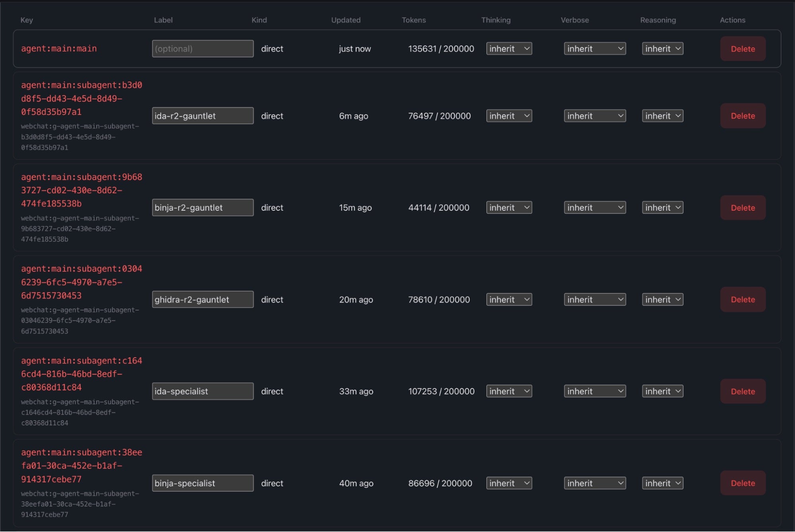Open the Thinking dropdown for agent:main:main
Screen dimensions: 795x532
pos(509,49)
